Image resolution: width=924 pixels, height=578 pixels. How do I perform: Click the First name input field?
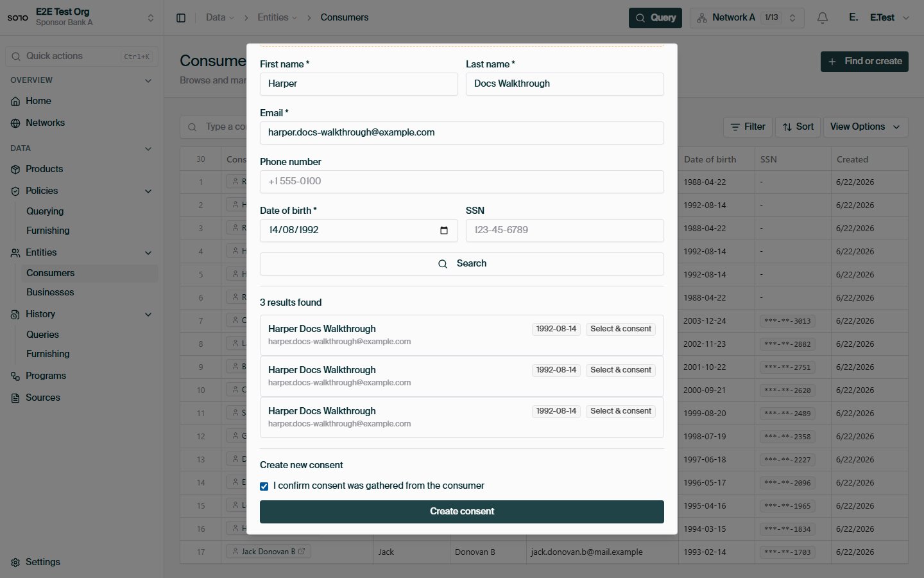tap(359, 84)
